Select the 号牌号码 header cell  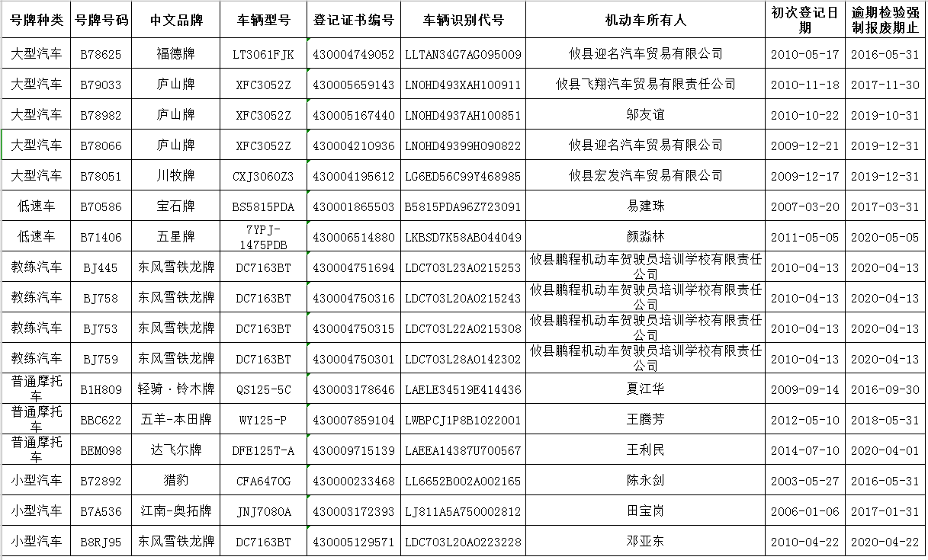pos(101,21)
